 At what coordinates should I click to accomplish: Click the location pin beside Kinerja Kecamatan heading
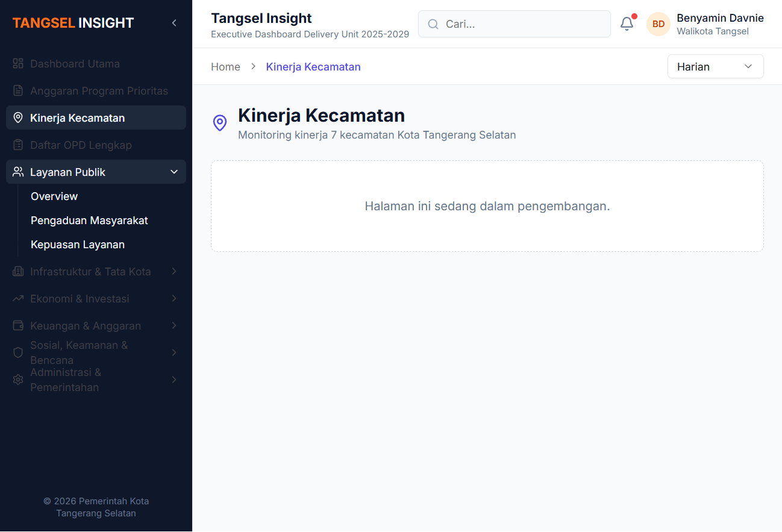click(x=219, y=122)
